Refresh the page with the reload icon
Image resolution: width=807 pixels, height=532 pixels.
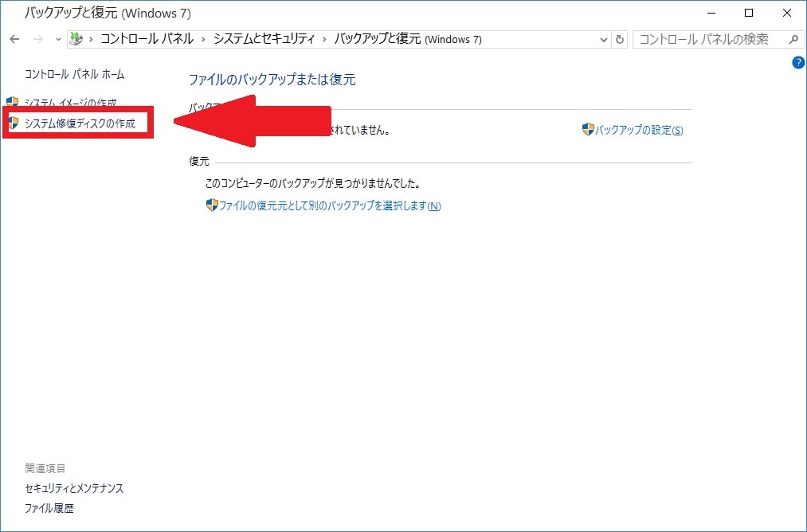620,40
